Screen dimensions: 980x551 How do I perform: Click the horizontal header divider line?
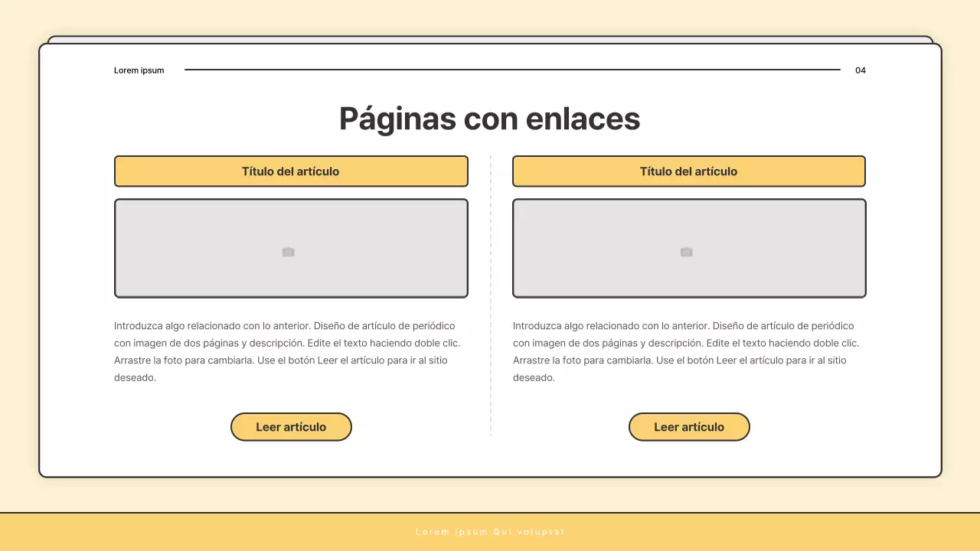click(x=511, y=70)
